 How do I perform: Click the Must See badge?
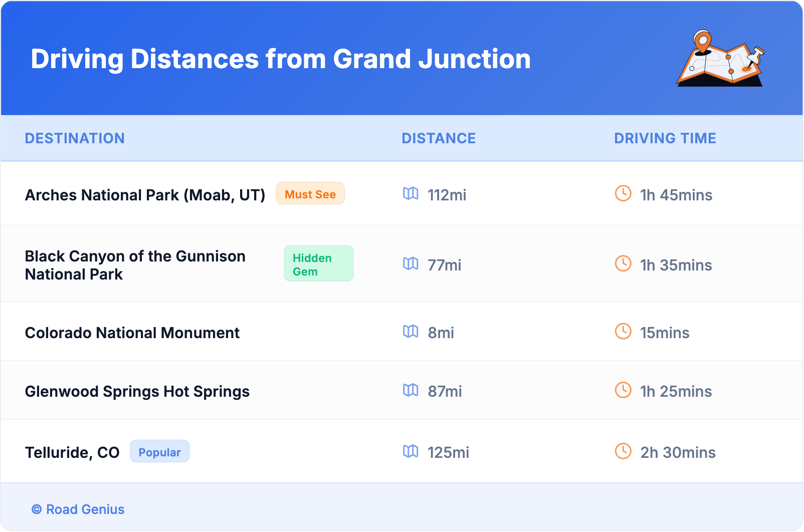pos(310,194)
